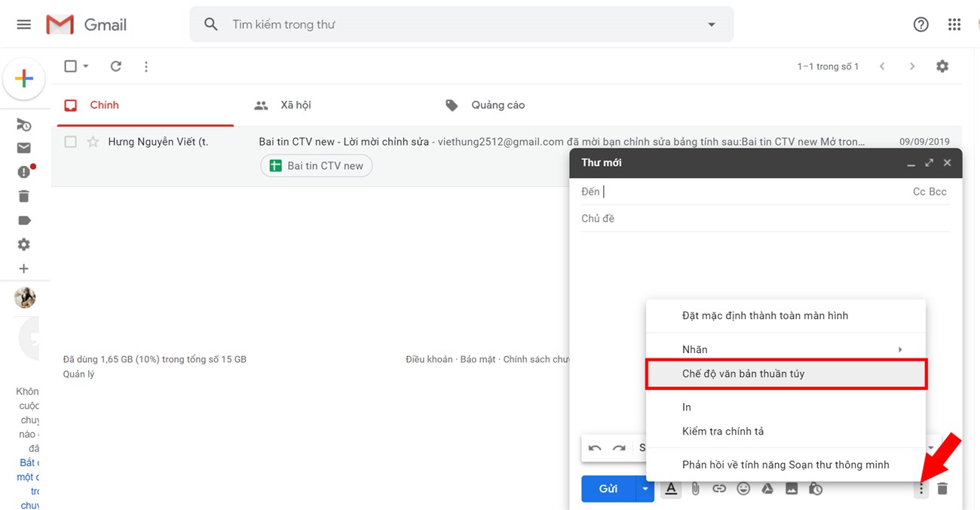This screenshot has width=980, height=510.
Task: Go to the older messages page
Action: [x=912, y=66]
